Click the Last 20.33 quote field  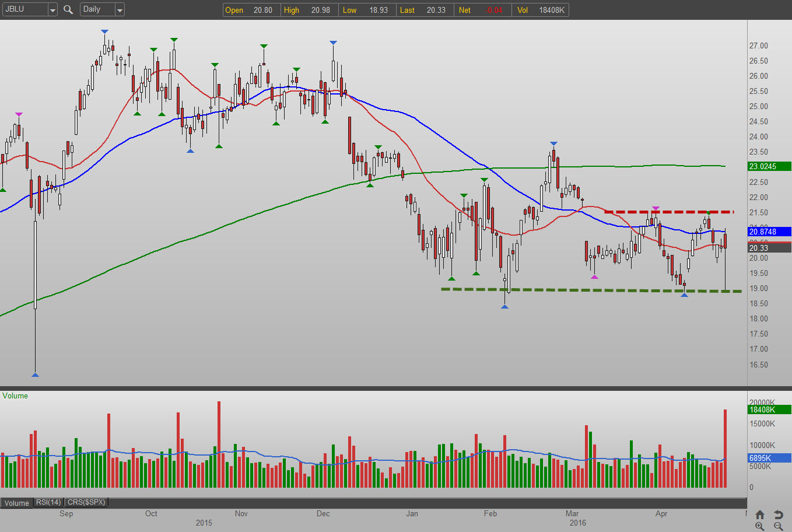pyautogui.click(x=423, y=10)
